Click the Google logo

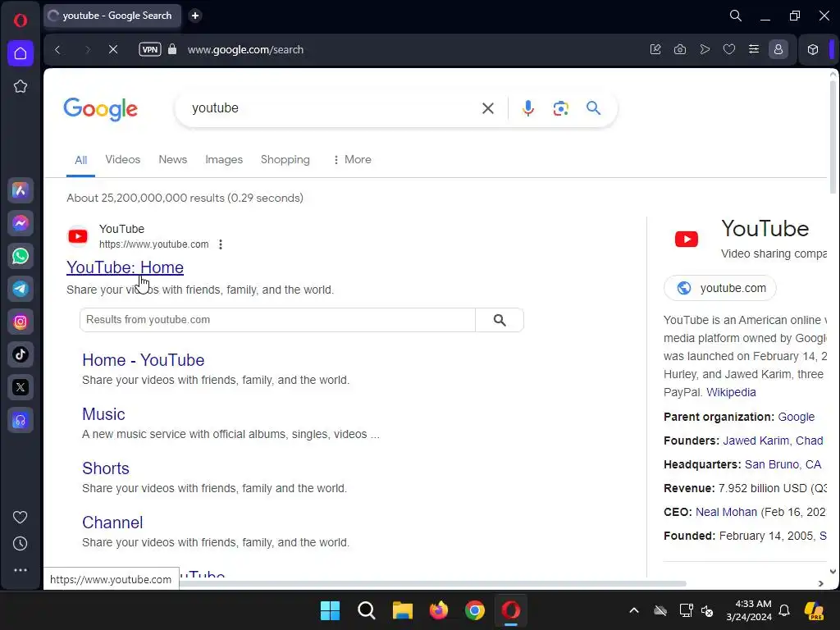100,109
